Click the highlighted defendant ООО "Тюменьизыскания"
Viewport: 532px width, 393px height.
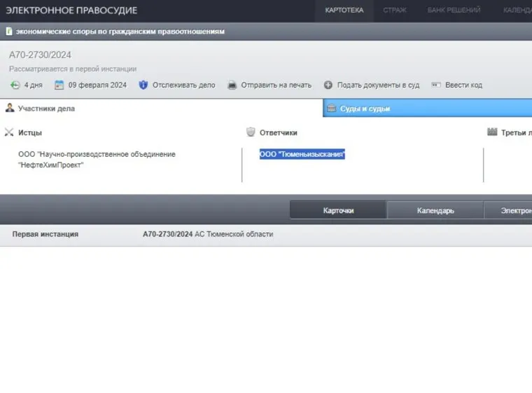click(302, 154)
